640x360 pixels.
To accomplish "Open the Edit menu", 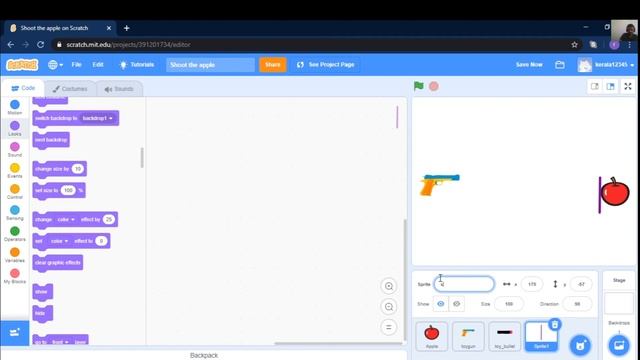I will (x=98, y=64).
